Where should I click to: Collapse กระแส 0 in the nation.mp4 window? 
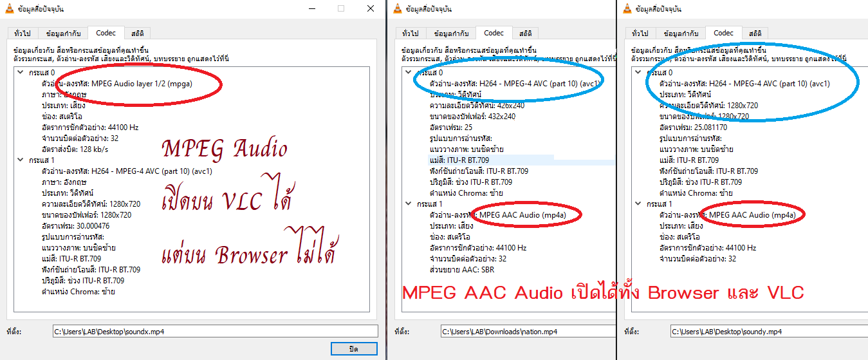409,73
